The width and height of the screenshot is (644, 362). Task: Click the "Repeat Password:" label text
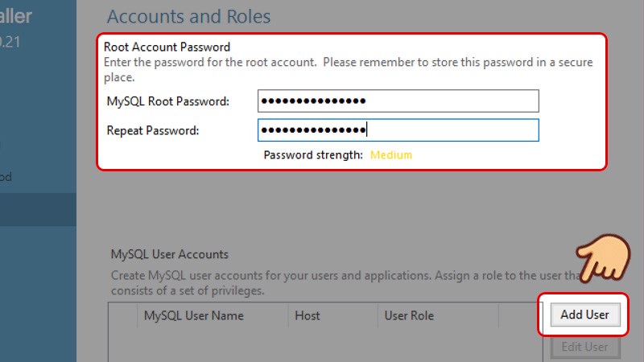[x=153, y=130]
